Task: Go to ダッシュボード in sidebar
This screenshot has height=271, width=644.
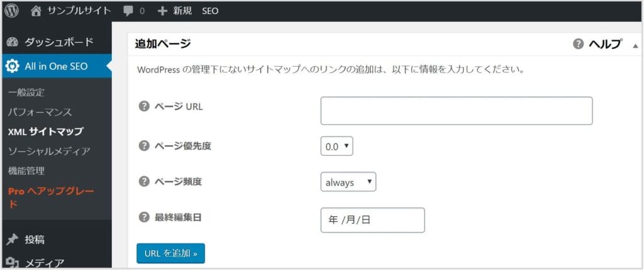Action: (58, 42)
